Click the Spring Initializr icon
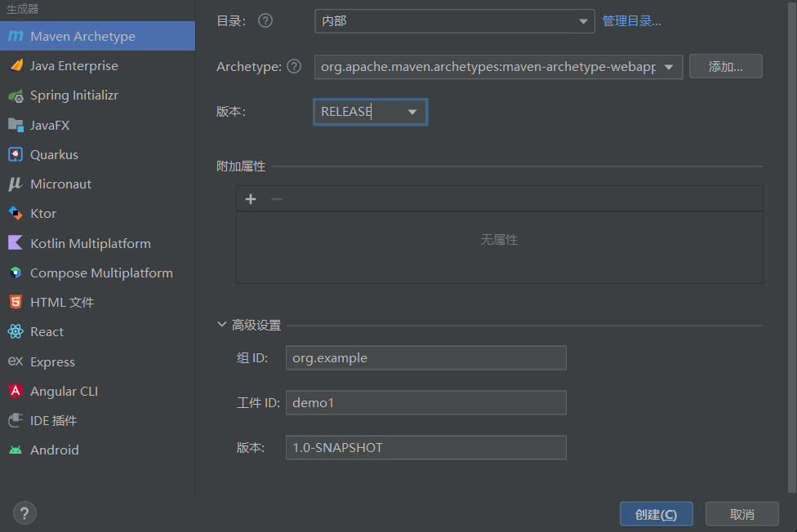The height and width of the screenshot is (532, 797). pyautogui.click(x=16, y=95)
